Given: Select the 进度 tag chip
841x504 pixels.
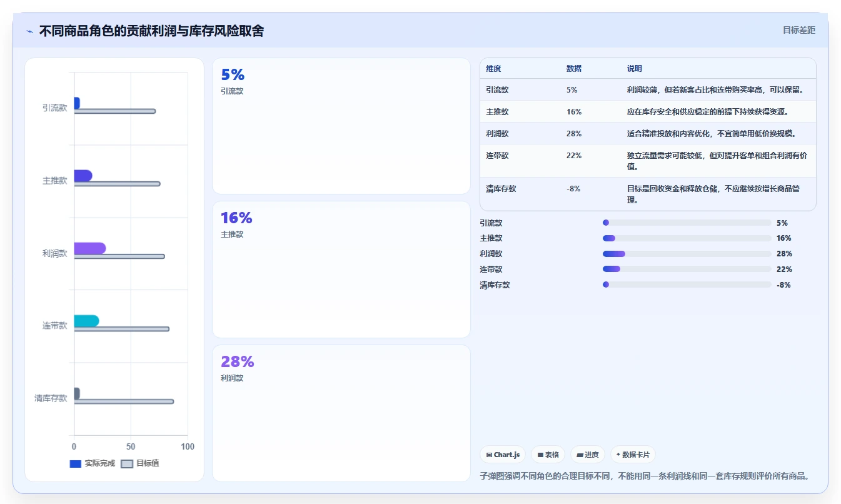Looking at the screenshot, I should pos(588,455).
